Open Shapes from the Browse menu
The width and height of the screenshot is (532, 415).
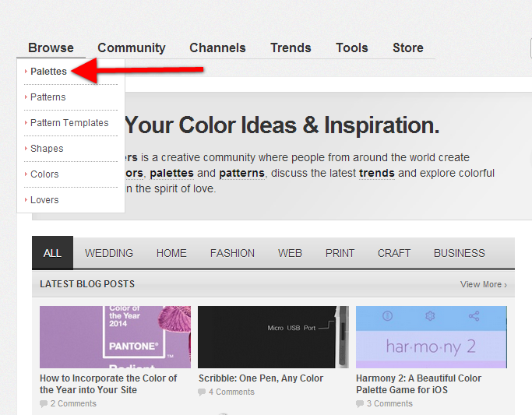click(47, 149)
